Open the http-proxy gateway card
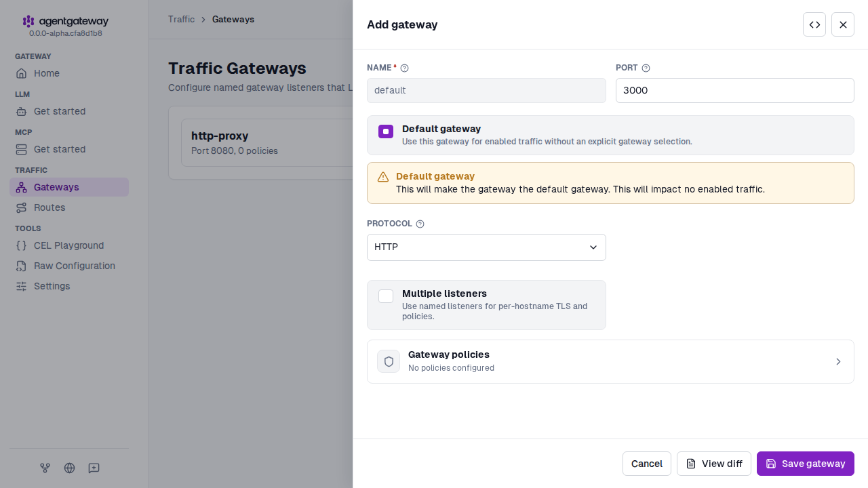Screen dimensions: 868x488 point(267,142)
